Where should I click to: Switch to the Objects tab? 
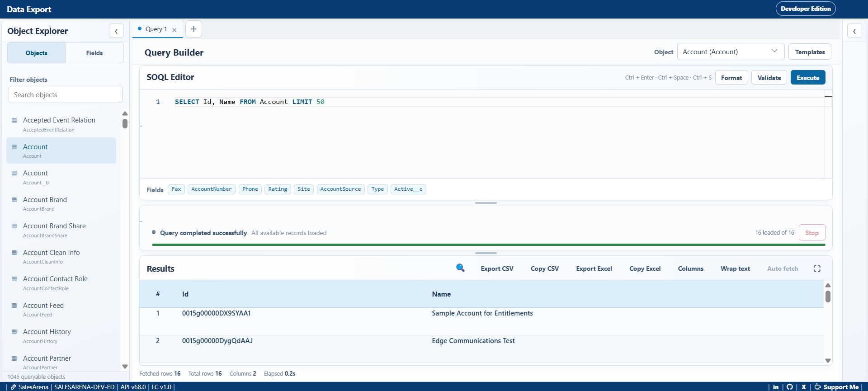coord(37,53)
